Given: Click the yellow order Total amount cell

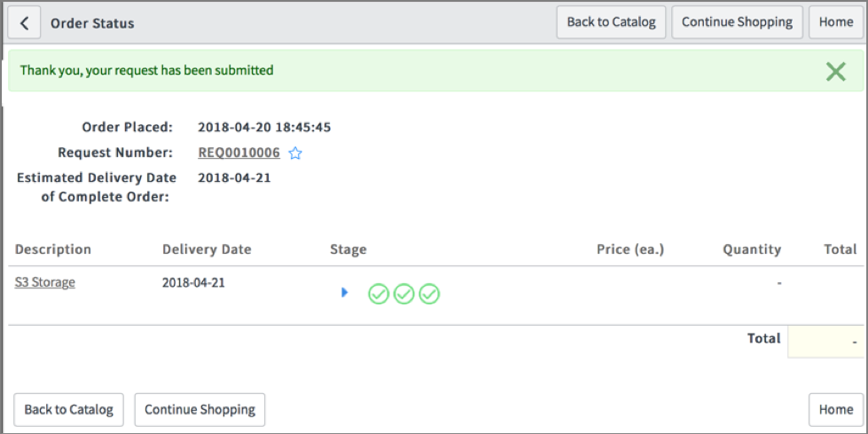Looking at the screenshot, I should (825, 342).
